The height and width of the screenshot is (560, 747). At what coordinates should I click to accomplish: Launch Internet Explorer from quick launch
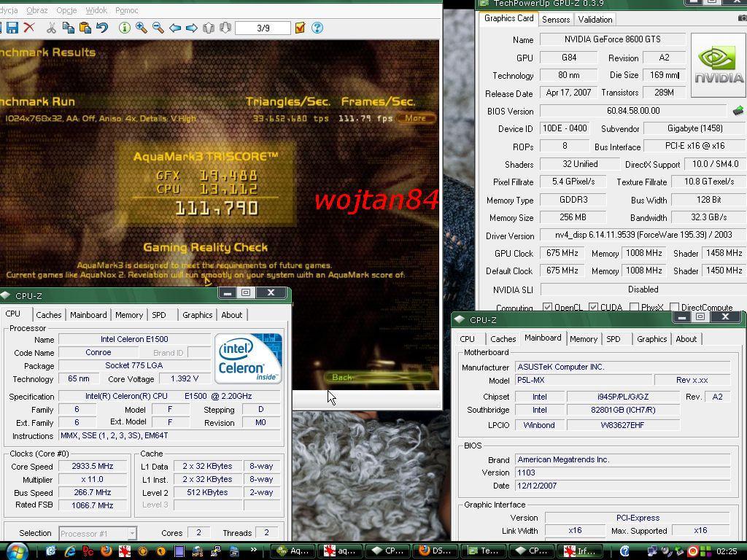tap(70, 551)
